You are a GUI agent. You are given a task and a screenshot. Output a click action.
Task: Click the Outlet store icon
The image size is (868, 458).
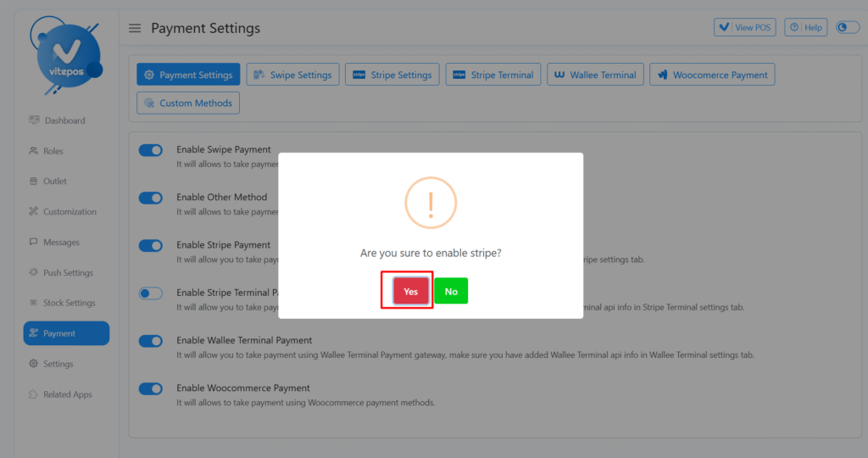[33, 182]
